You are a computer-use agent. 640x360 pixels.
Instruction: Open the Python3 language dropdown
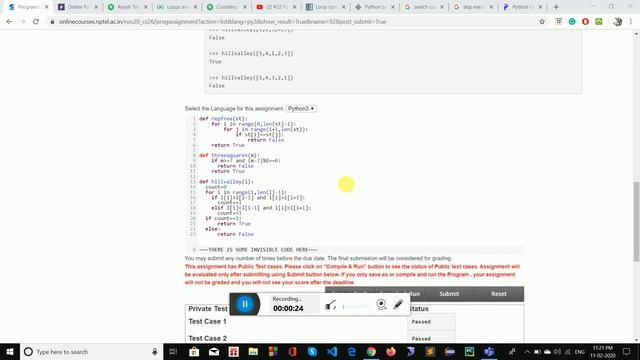click(301, 109)
